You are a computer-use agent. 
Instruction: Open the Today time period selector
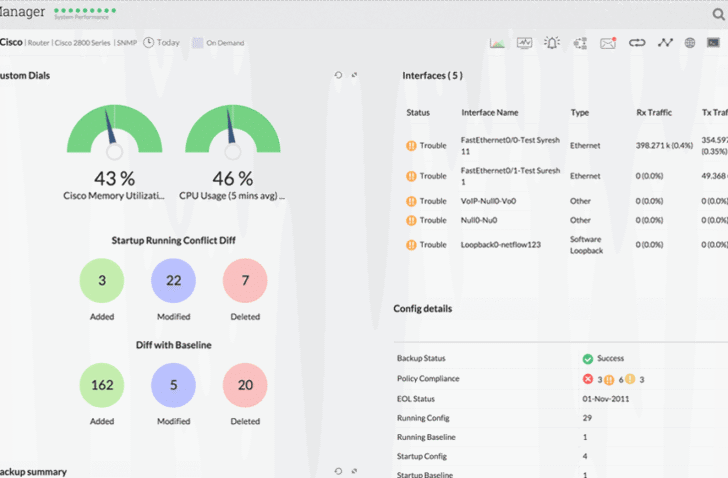[162, 43]
